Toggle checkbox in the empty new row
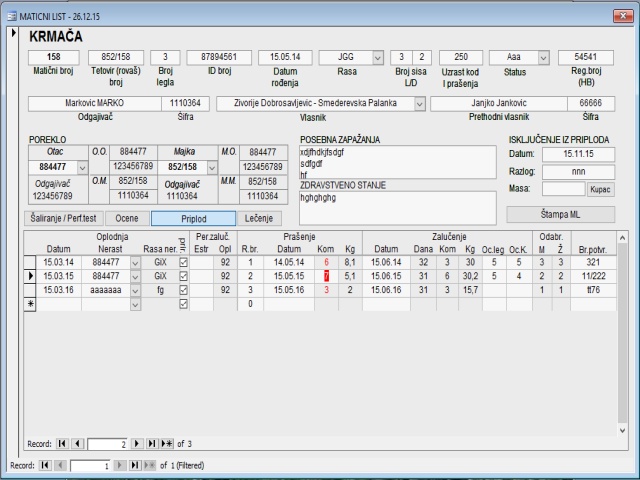Image resolution: width=640 pixels, height=480 pixels. (182, 303)
